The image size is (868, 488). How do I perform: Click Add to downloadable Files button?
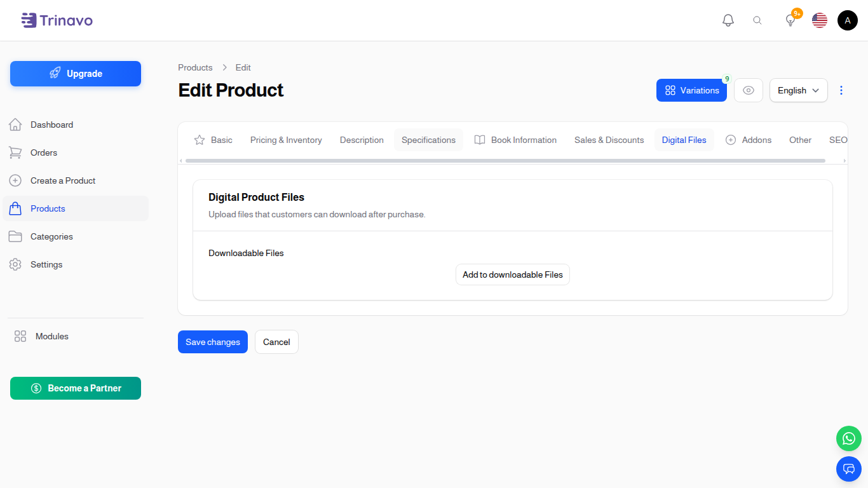tap(513, 274)
